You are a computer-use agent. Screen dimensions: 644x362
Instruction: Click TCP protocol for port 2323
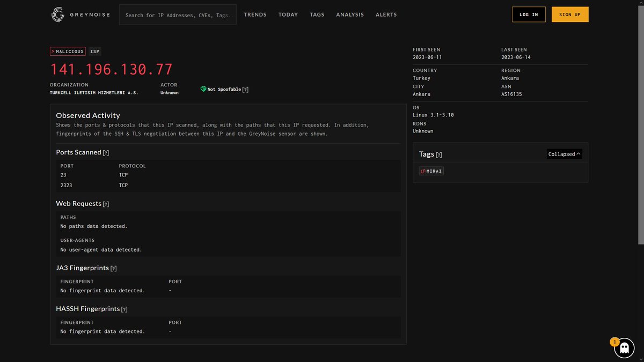point(123,186)
